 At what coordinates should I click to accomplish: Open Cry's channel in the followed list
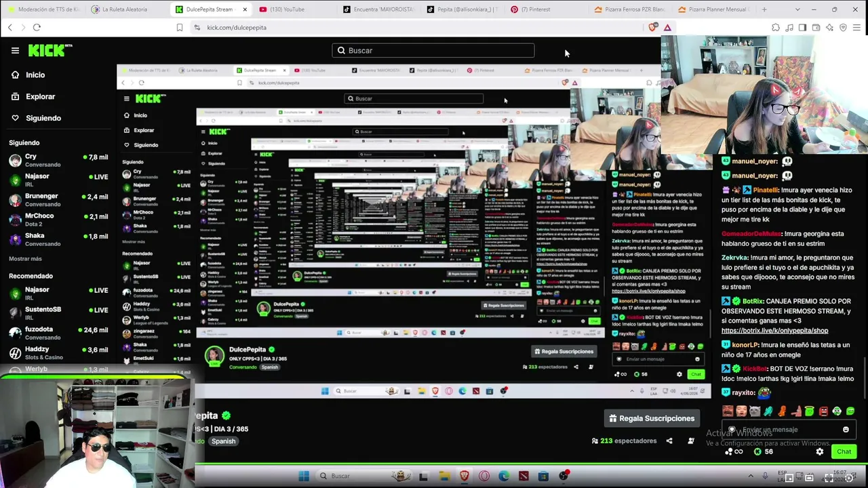click(x=58, y=160)
